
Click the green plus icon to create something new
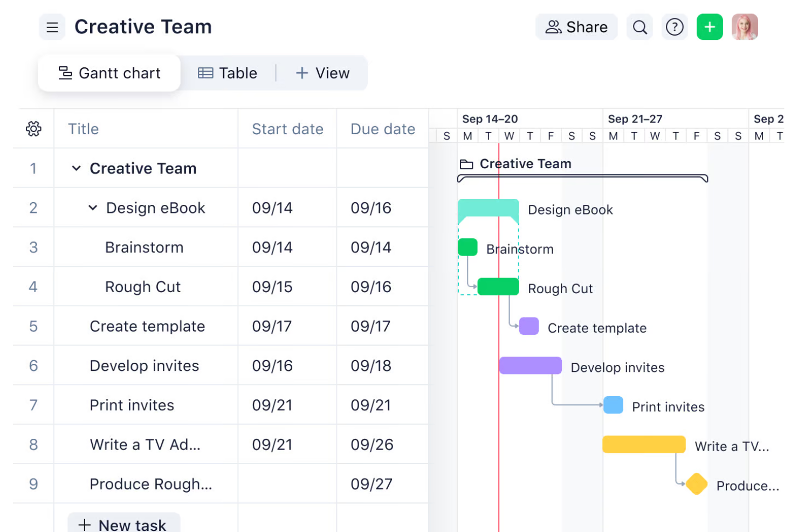(x=710, y=26)
